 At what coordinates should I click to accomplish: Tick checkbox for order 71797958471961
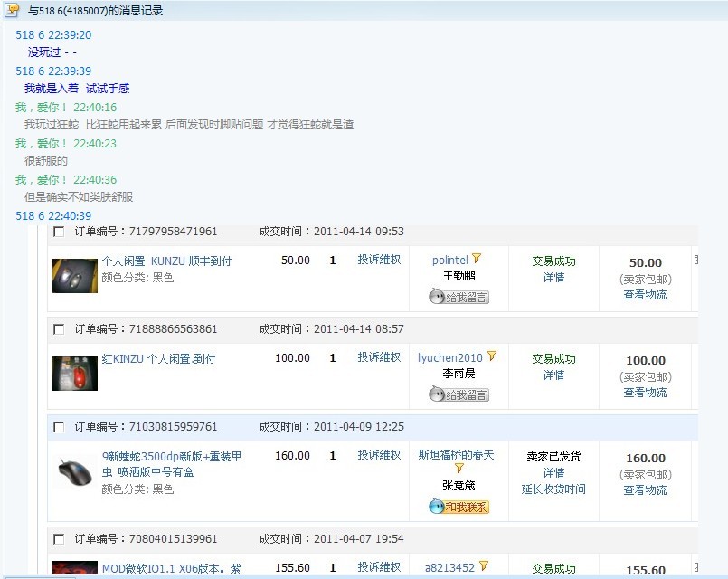(59, 232)
